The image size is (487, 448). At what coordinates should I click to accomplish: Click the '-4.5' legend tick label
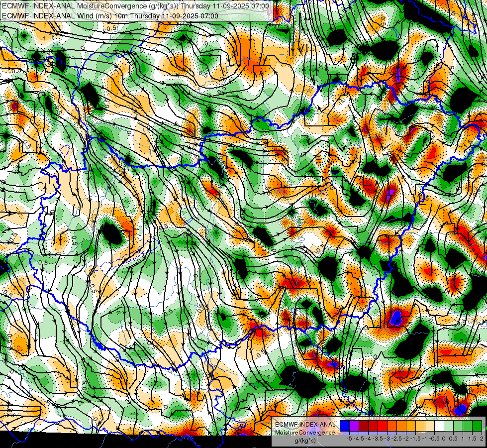point(359,439)
